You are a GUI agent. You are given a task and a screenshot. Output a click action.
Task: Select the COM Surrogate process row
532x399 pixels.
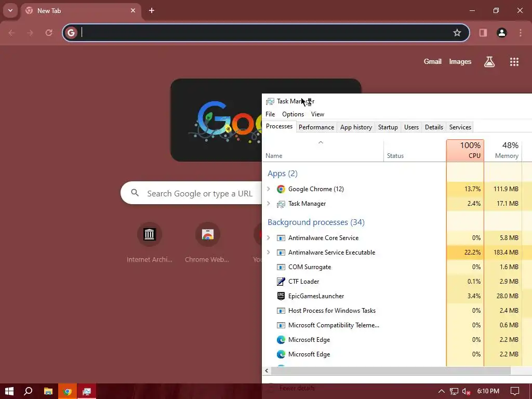(397, 267)
